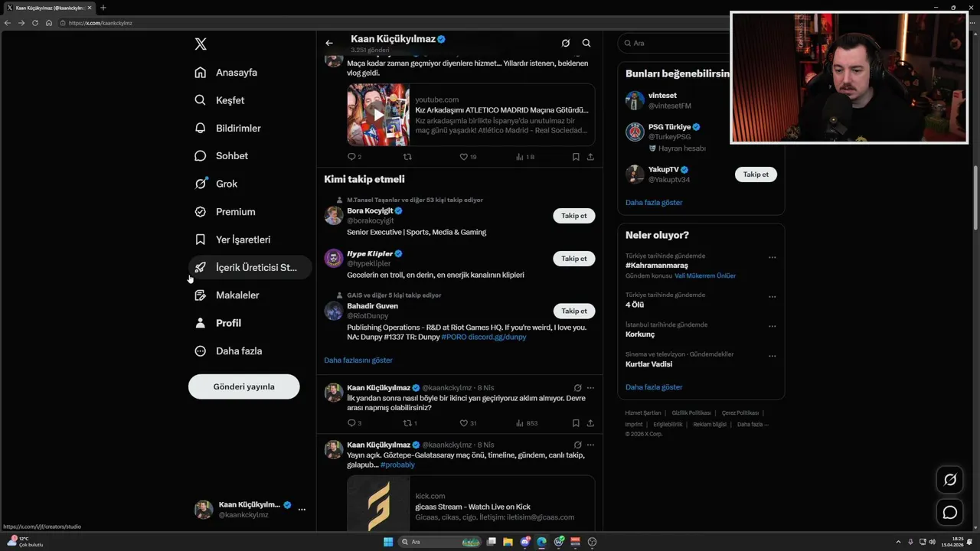Screen dimensions: 980x551
Task: Open Premium badge icon
Action: [200, 211]
